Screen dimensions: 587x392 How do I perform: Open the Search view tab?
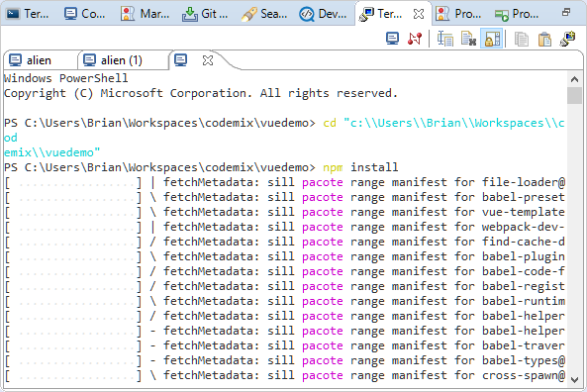(x=264, y=14)
